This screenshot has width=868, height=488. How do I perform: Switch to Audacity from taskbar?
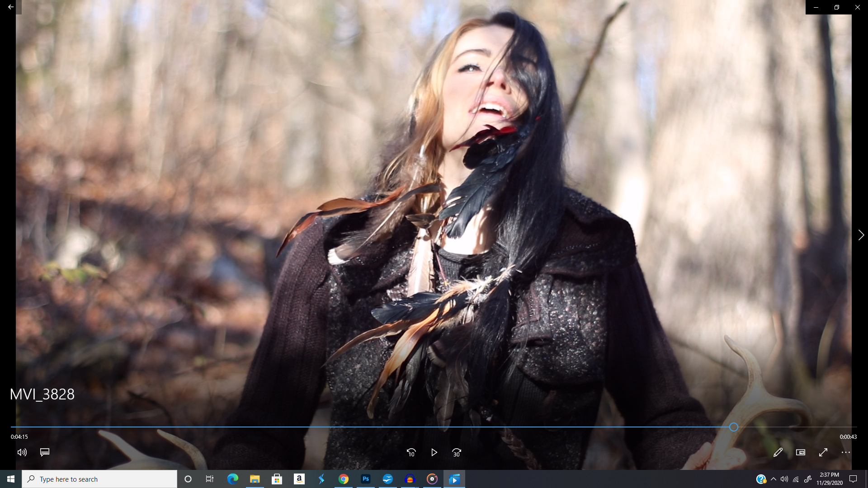tap(410, 479)
